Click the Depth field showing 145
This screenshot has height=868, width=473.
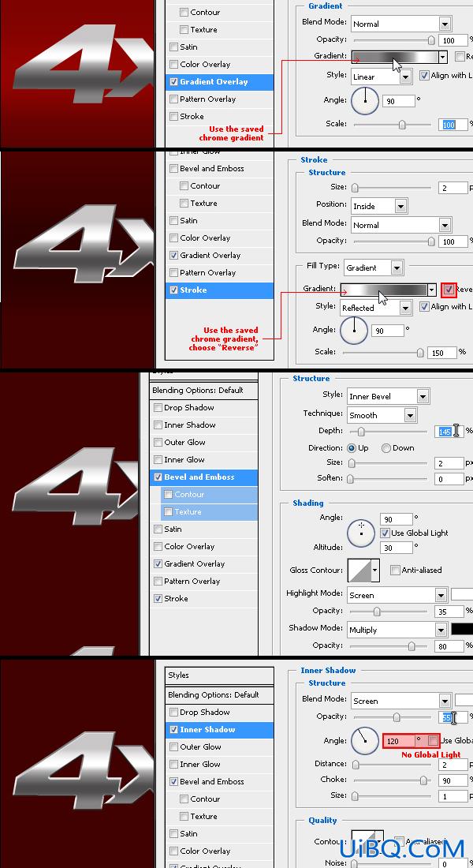[449, 431]
